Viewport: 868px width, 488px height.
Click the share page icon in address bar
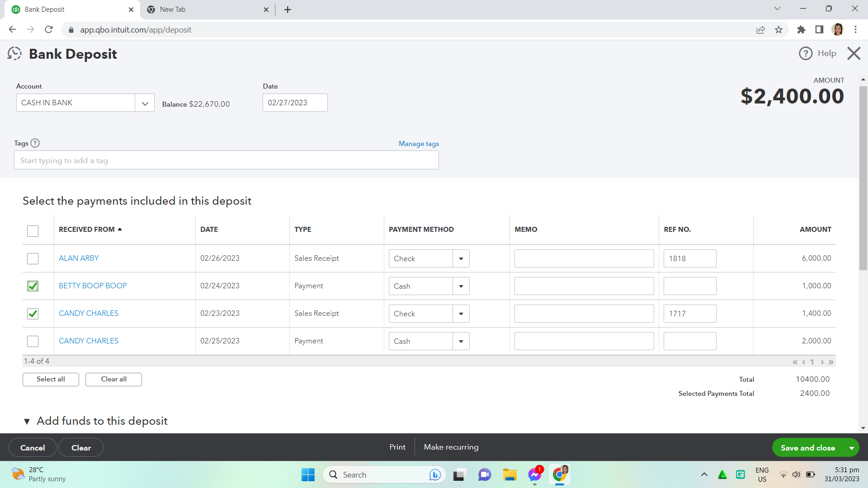pyautogui.click(x=760, y=30)
